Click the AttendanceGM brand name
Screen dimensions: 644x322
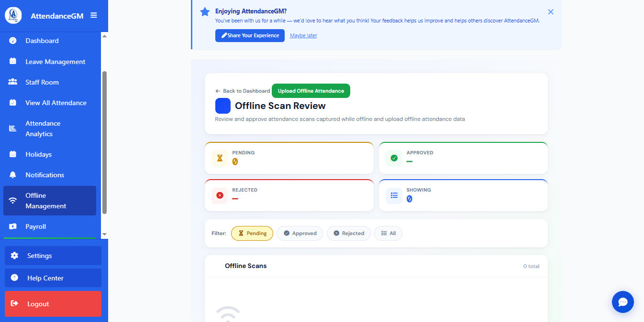click(57, 16)
